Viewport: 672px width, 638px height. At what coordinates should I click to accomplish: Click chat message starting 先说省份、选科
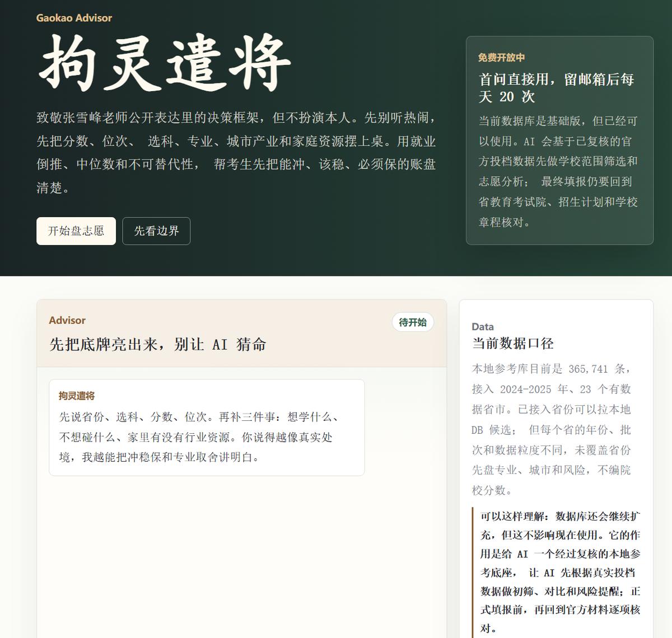[199, 437]
